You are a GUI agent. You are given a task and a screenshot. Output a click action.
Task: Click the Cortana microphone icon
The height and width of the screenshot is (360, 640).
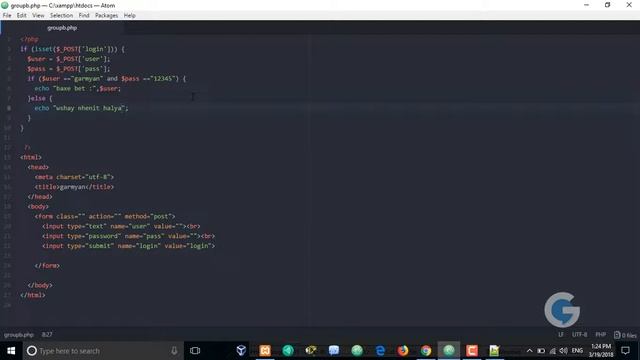point(174,351)
